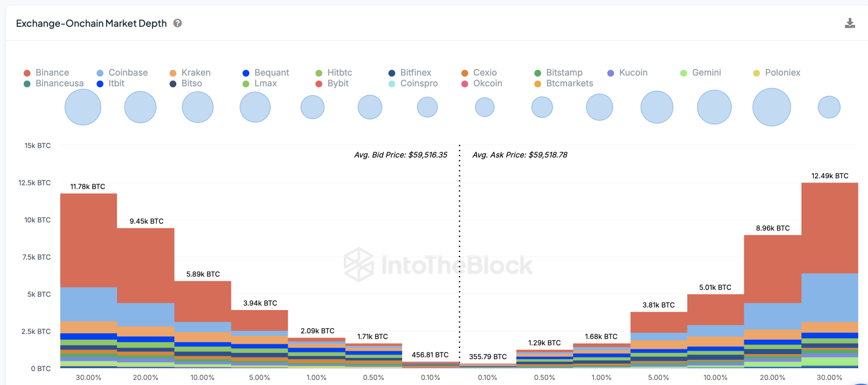Click the '2.09k BTC' bar label

coord(317,331)
